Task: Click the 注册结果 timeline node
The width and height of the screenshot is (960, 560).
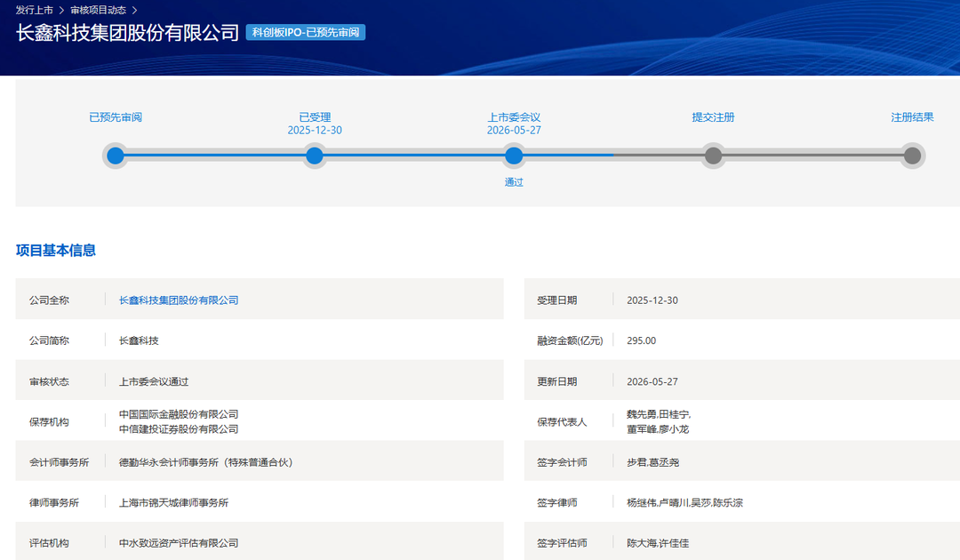Action: [912, 156]
